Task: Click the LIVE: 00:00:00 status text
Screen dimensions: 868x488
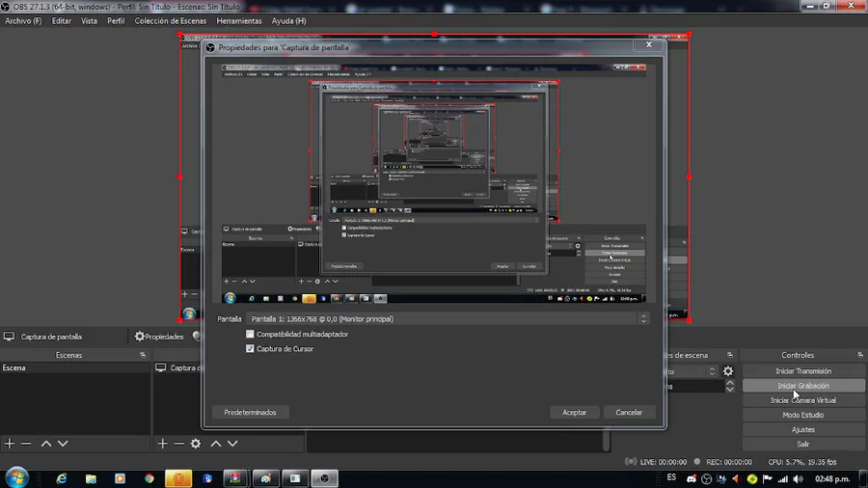Action: pyautogui.click(x=664, y=462)
